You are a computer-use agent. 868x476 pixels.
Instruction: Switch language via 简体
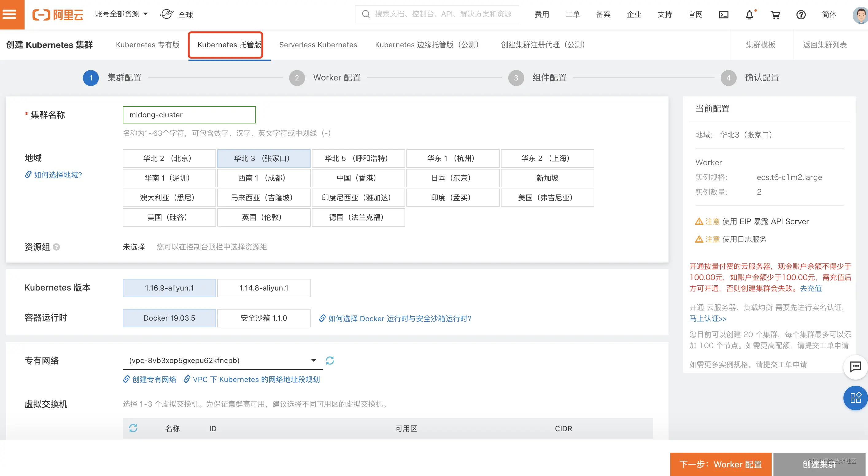(829, 14)
